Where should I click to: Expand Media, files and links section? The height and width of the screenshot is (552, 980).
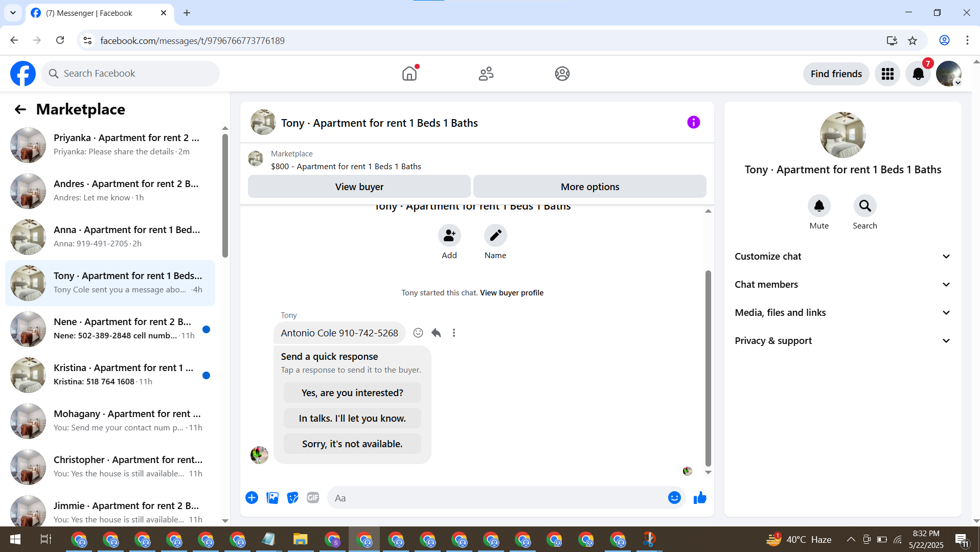pos(843,313)
